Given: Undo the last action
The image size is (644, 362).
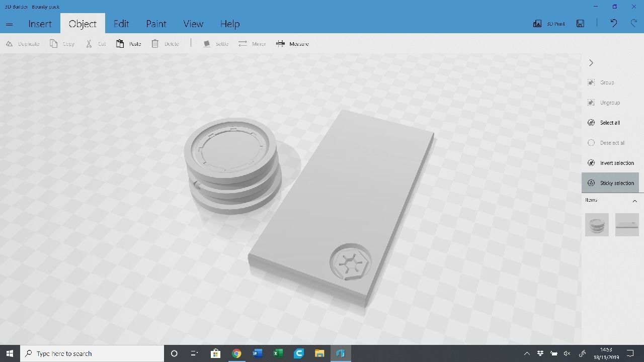Looking at the screenshot, I should pos(613,23).
